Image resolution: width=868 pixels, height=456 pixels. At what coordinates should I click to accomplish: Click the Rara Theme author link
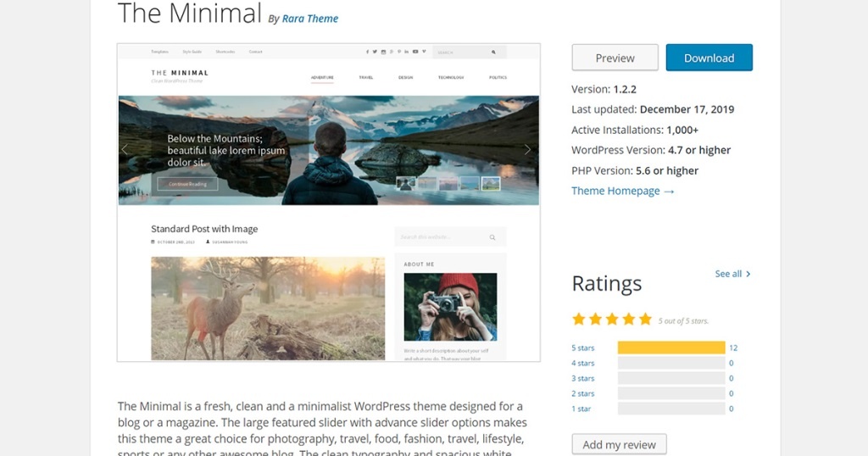(x=309, y=18)
